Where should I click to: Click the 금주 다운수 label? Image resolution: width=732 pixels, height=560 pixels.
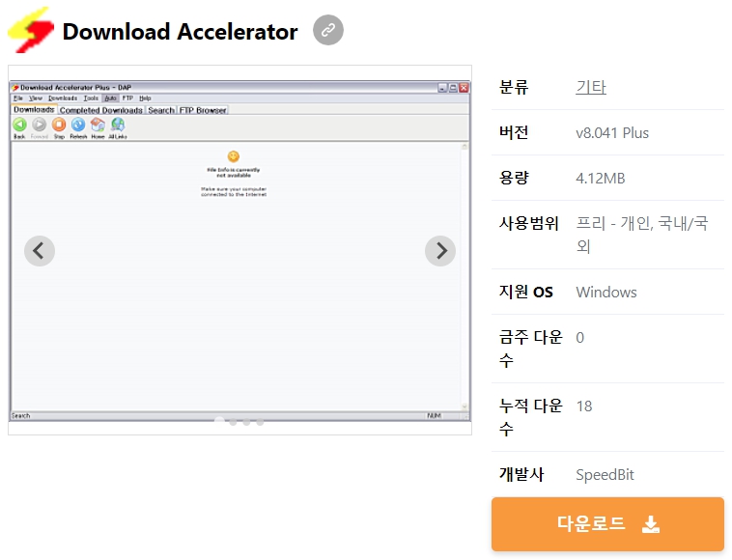[531, 349]
